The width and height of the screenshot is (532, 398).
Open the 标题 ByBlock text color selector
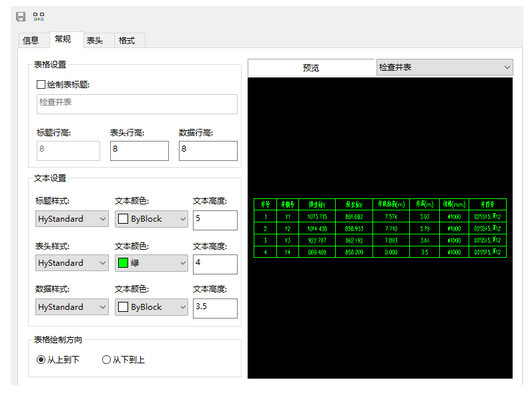pos(151,219)
